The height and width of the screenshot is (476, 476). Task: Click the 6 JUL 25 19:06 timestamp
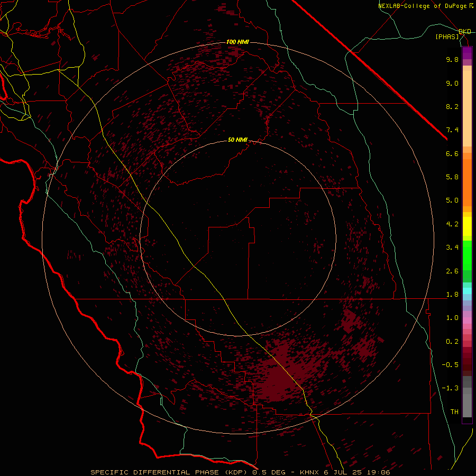357,472
